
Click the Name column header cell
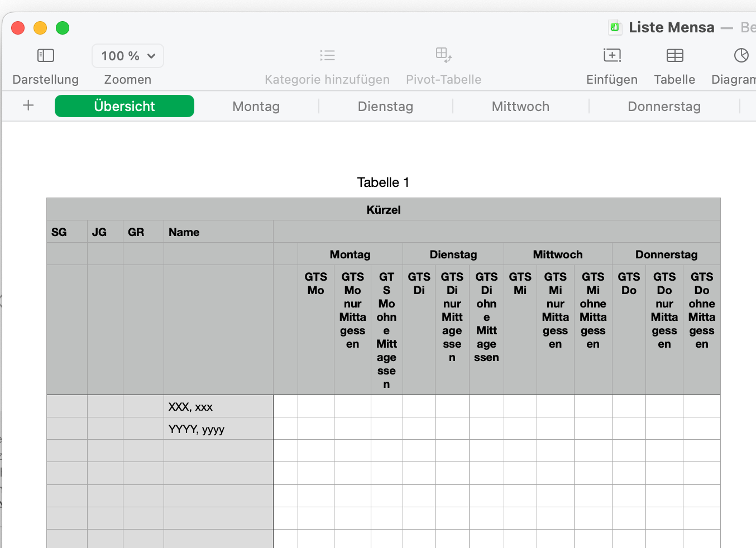tap(218, 232)
